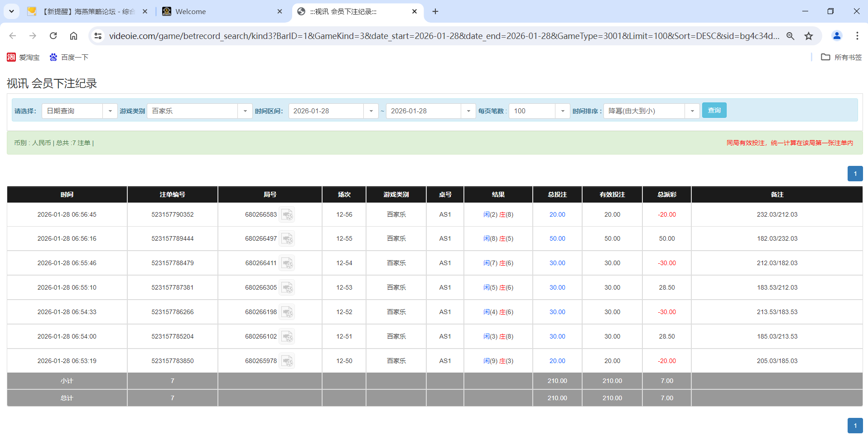
Task: Open the 百度一下 bookmark
Action: [69, 57]
